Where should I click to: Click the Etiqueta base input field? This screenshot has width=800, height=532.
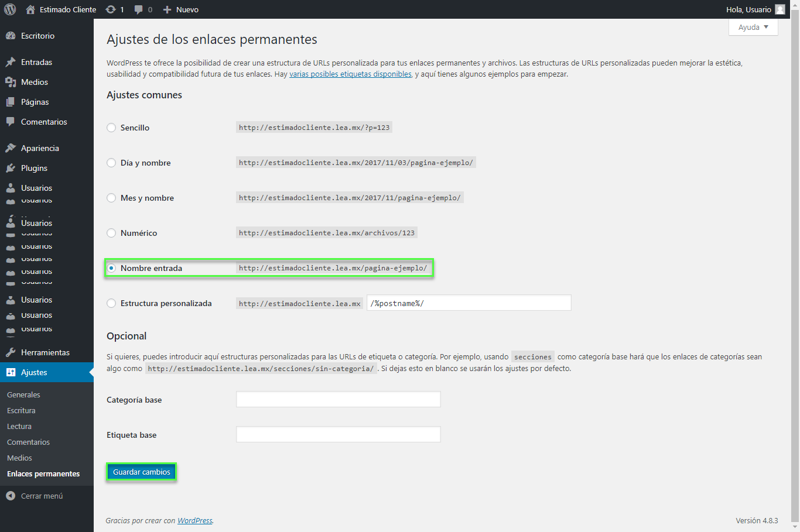point(338,434)
